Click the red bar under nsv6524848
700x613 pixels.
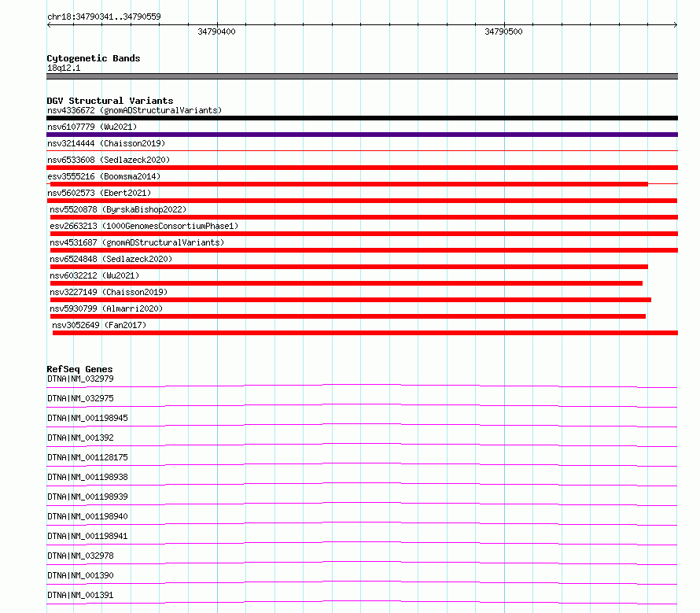tap(349, 267)
